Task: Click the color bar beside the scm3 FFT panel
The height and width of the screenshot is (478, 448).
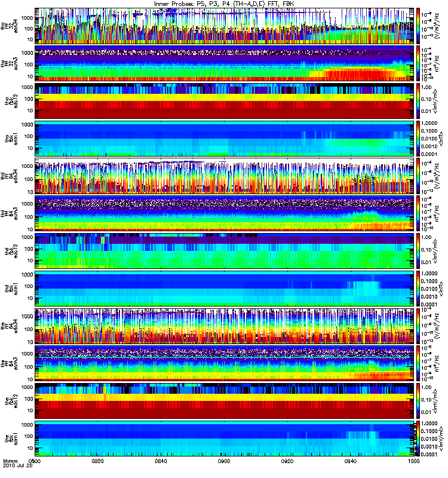Action: [x=418, y=364]
